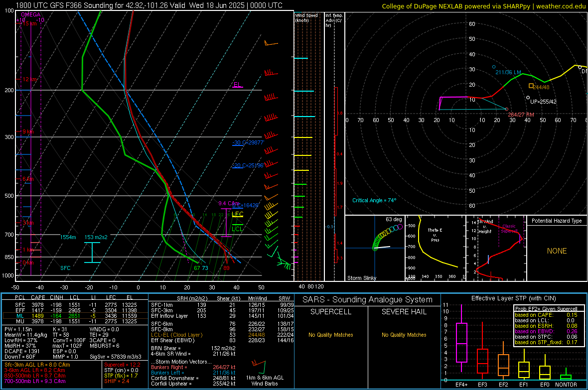Click the based on CAPE: probability row
This screenshot has height=390, width=588.
coord(546,315)
